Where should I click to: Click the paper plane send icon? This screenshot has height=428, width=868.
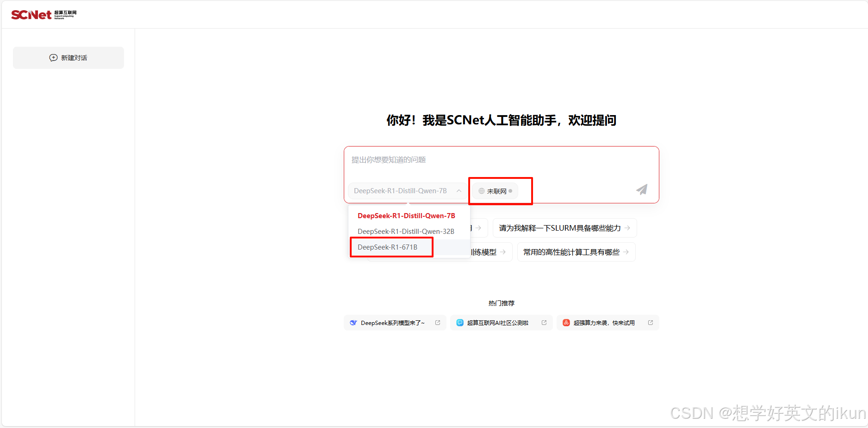point(642,190)
